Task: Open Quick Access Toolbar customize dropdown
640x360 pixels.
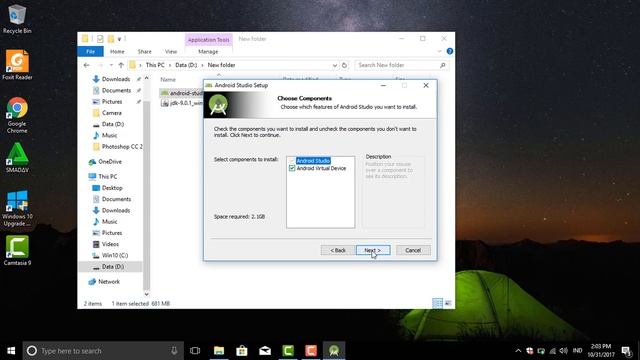Action: (119, 39)
